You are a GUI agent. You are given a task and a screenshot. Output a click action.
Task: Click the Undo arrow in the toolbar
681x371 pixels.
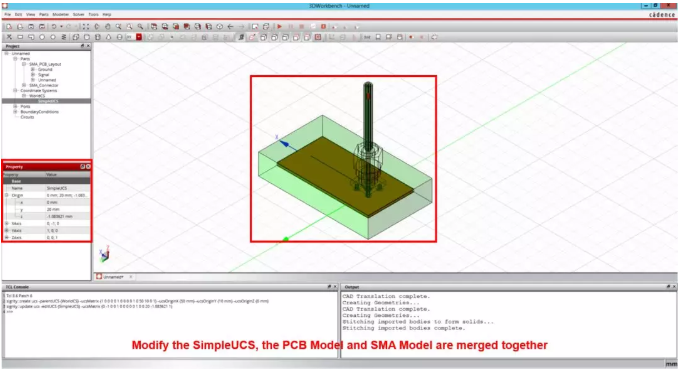pyautogui.click(x=54, y=26)
